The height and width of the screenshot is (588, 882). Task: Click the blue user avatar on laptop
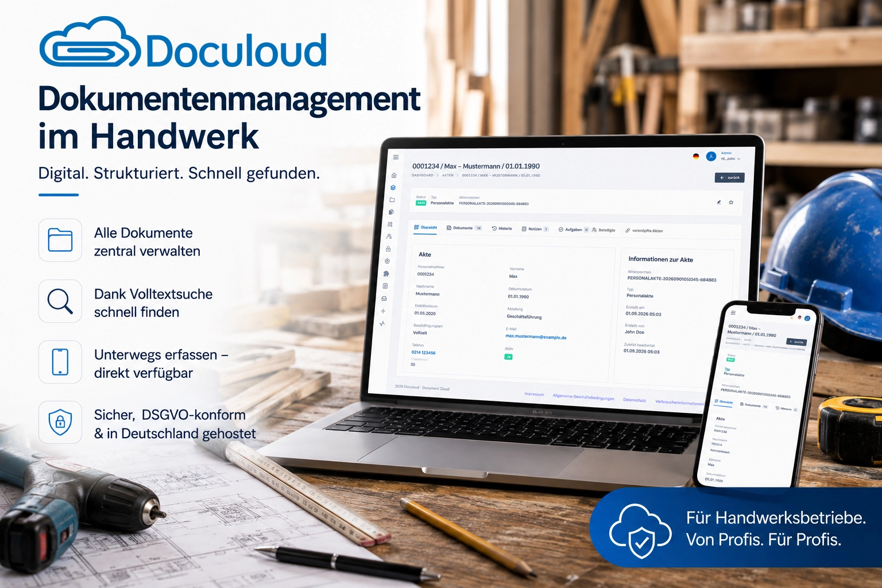[x=711, y=156]
